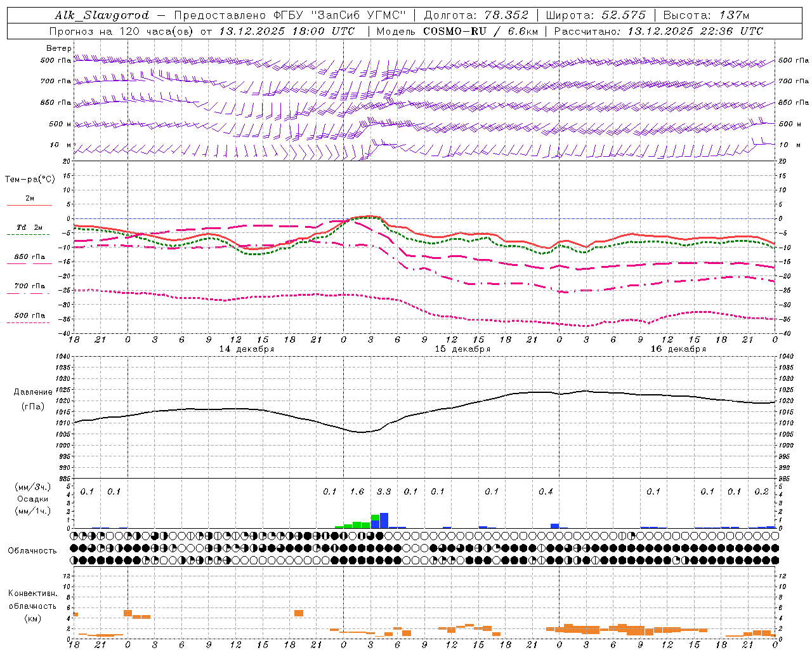
Task: Click the 'Давление' pressure panel label
Action: click(x=32, y=392)
